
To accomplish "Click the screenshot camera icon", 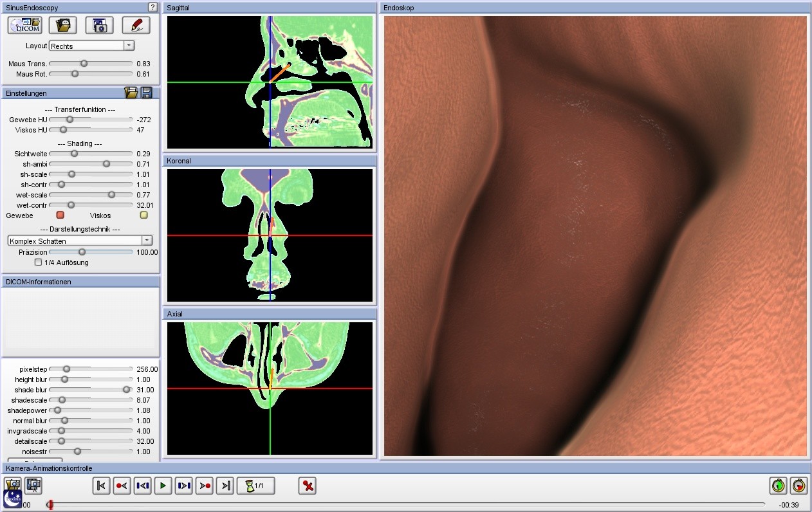I will tap(99, 25).
